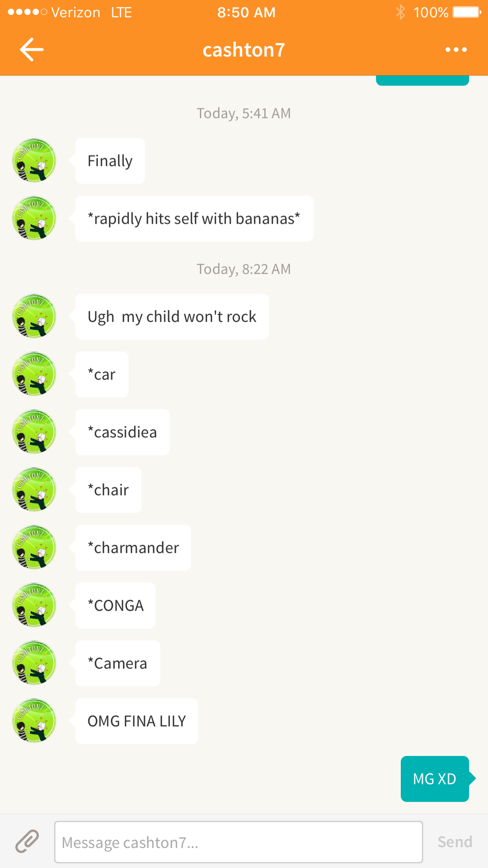Tap the 'MG XD' sent message bubble
The width and height of the screenshot is (488, 868).
click(435, 779)
